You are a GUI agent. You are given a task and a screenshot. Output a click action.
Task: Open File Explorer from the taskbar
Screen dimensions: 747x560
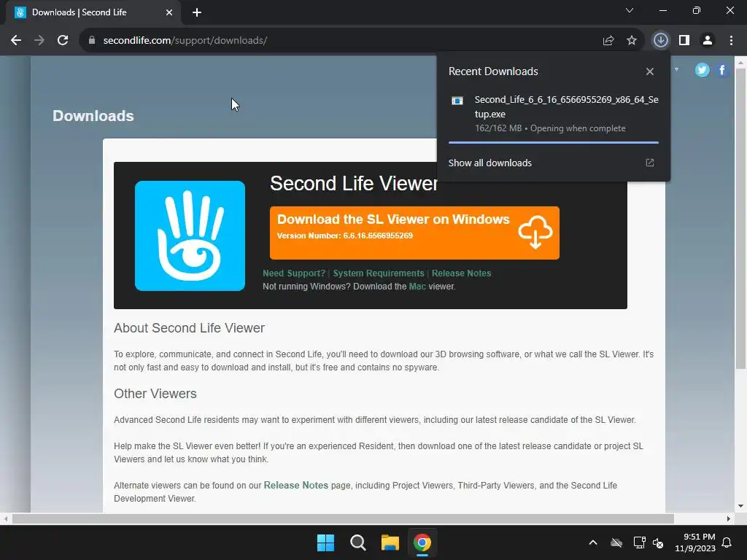[390, 542]
